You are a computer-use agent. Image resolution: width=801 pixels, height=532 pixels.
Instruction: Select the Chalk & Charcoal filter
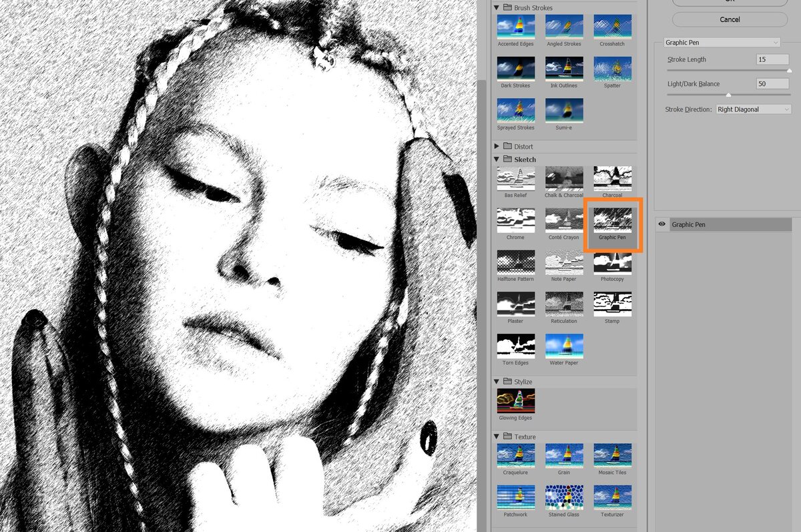click(x=564, y=178)
